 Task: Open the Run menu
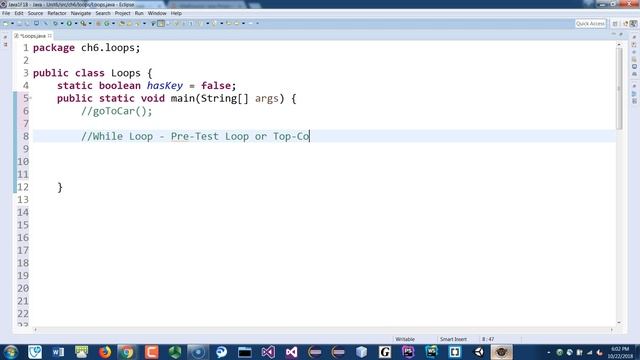click(x=139, y=13)
